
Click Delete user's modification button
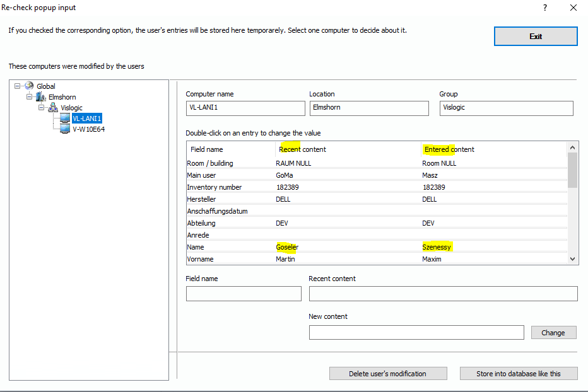coord(387,374)
